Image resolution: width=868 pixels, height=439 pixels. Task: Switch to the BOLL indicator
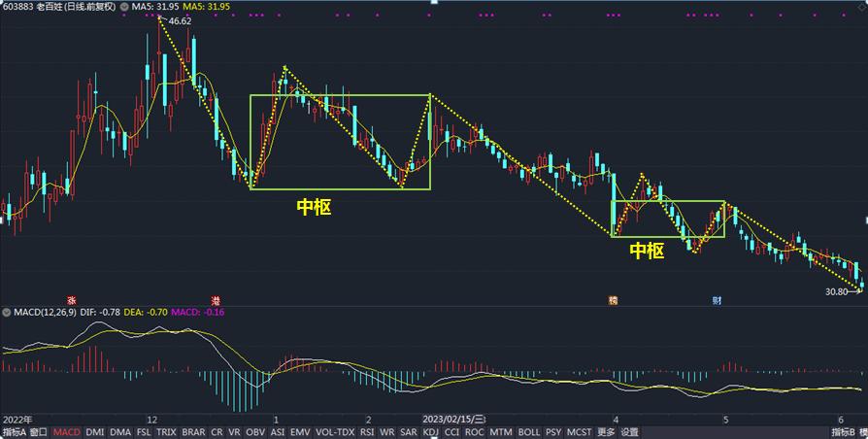coord(528,432)
